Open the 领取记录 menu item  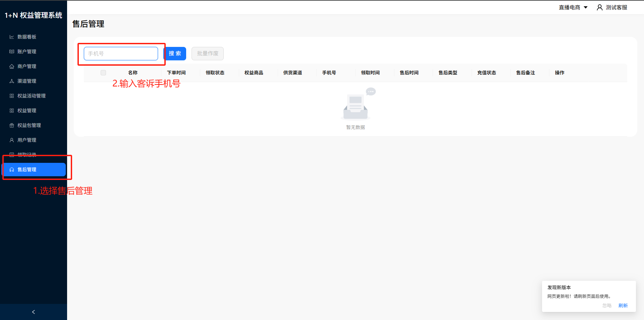tap(27, 154)
